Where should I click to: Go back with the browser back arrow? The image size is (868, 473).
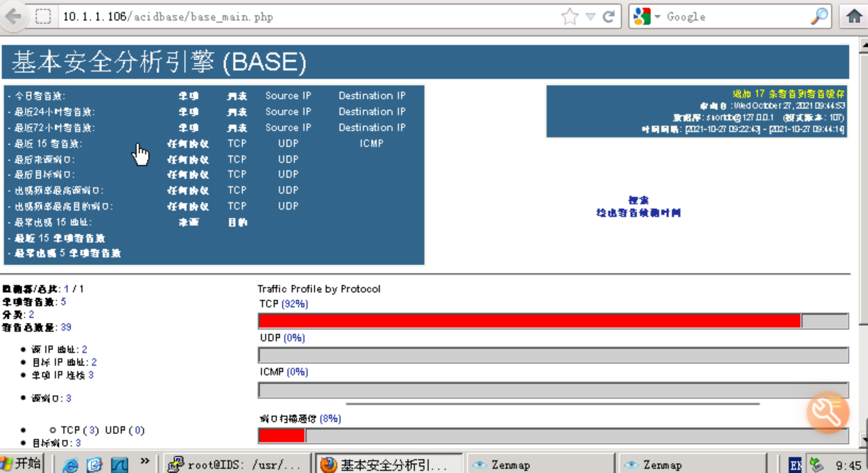click(13, 16)
